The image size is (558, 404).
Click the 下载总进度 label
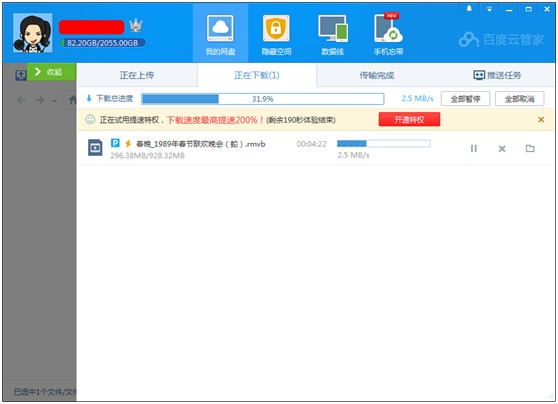click(115, 98)
